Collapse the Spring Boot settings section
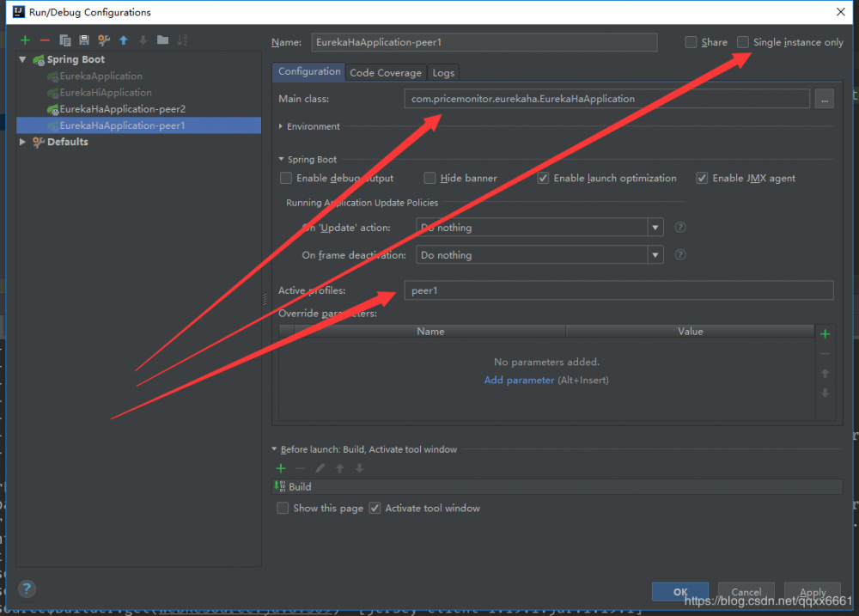The width and height of the screenshot is (859, 616). pos(281,159)
